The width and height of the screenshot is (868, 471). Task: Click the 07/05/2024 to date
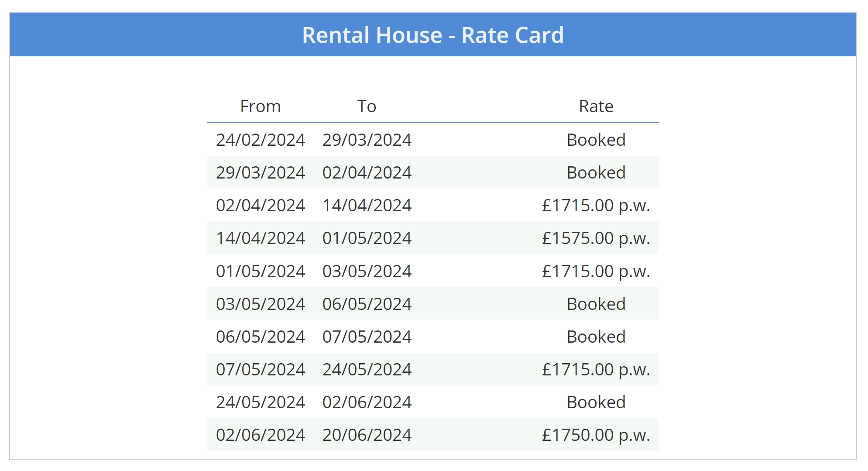(x=367, y=337)
